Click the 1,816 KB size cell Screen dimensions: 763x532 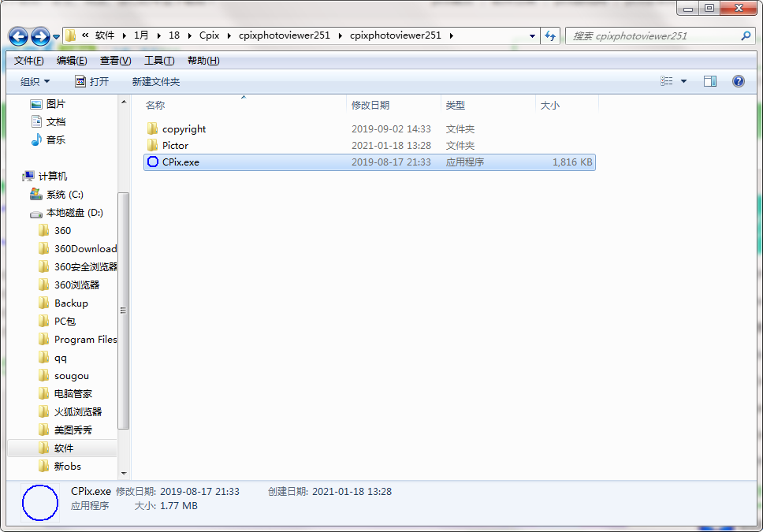pyautogui.click(x=572, y=162)
